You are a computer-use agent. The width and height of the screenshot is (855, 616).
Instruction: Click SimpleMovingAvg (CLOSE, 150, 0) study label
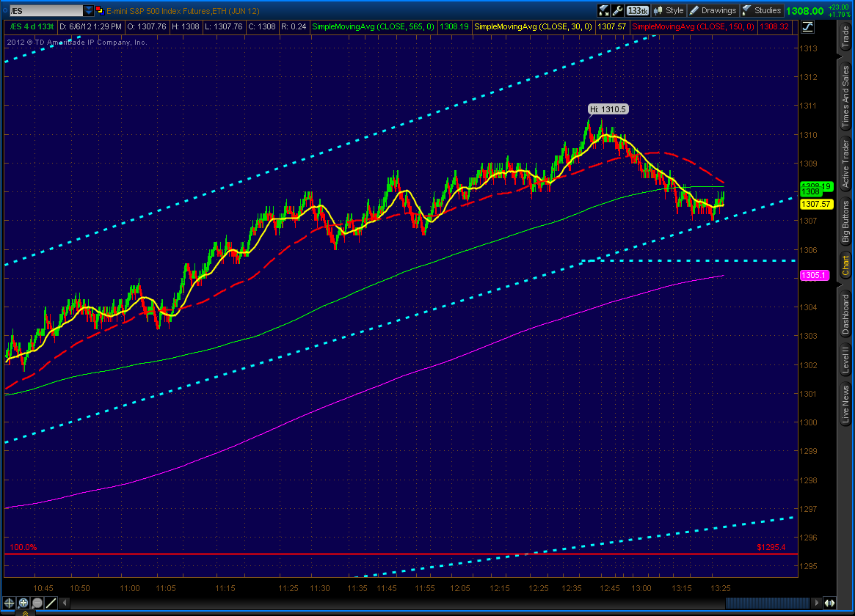[693, 26]
